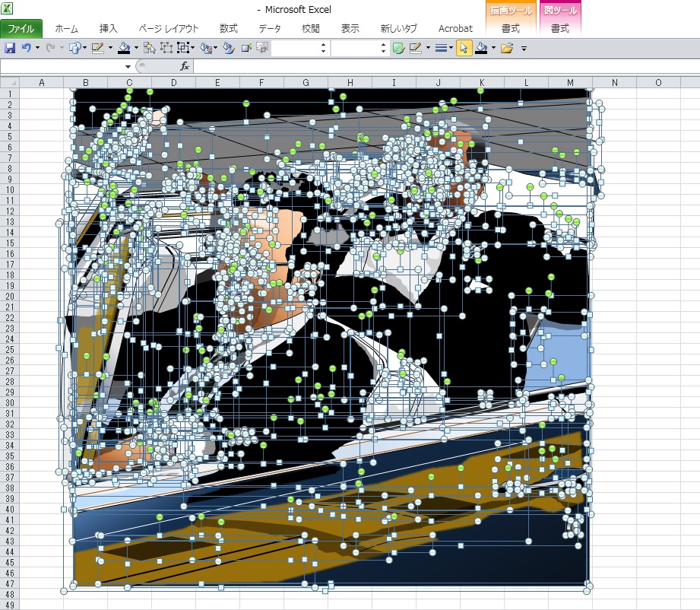Image resolution: width=700 pixels, height=610 pixels.
Task: Open Customize Quick Access Toolbar dropdown
Action: tap(524, 48)
